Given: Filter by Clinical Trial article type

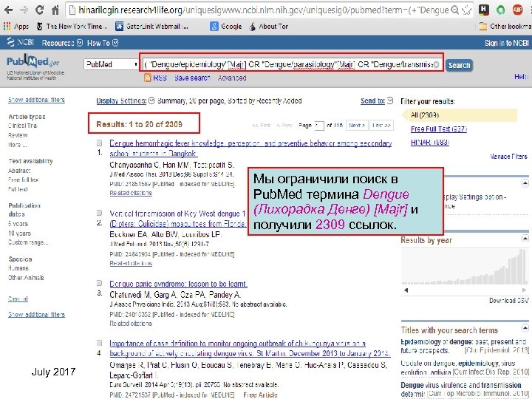Looking at the screenshot, I should point(23,126).
